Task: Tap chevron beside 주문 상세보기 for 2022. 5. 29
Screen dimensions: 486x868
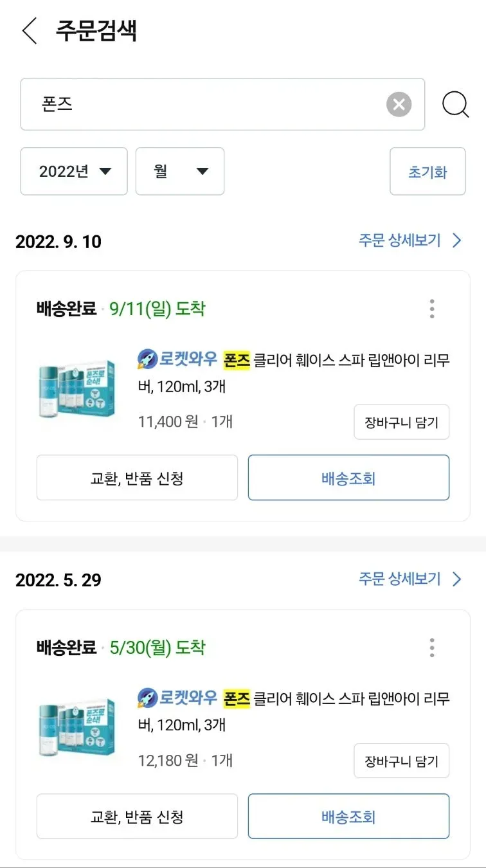Action: (x=457, y=579)
